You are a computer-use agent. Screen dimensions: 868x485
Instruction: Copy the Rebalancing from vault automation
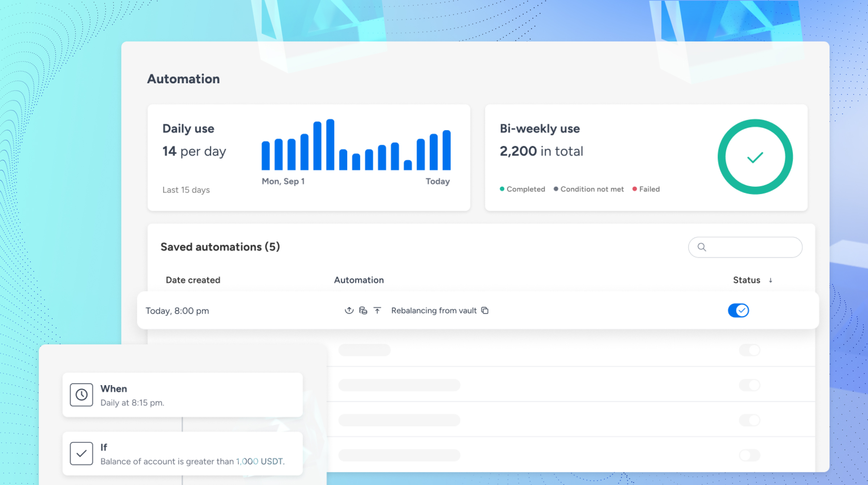click(x=485, y=311)
